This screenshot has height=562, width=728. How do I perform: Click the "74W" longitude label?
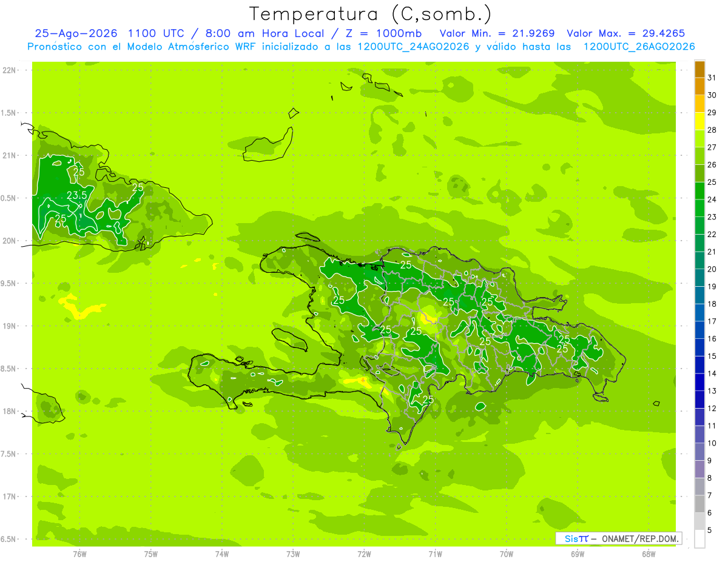[222, 554]
